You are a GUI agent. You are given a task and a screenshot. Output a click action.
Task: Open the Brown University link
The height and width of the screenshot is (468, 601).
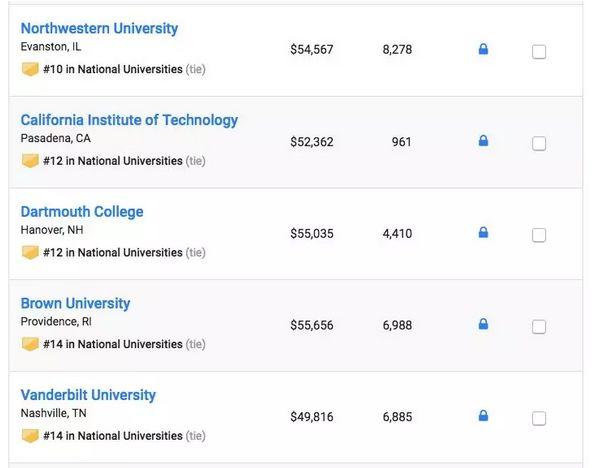(75, 303)
